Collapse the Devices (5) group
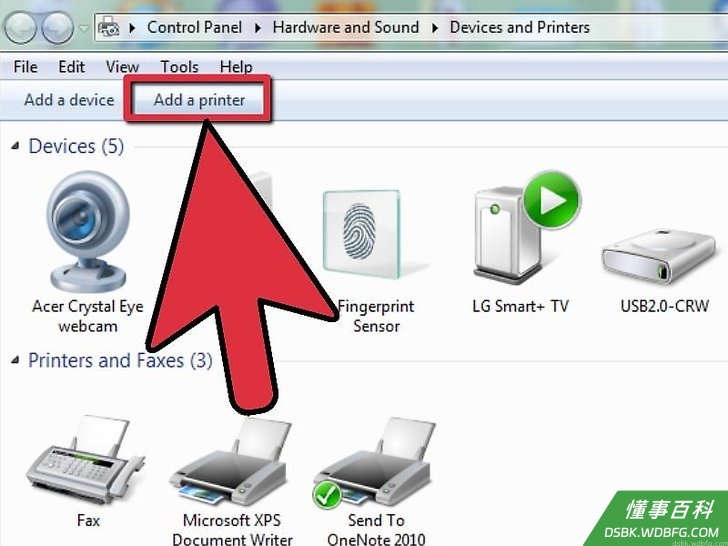Viewport: 728px width, 546px height. pyautogui.click(x=16, y=146)
